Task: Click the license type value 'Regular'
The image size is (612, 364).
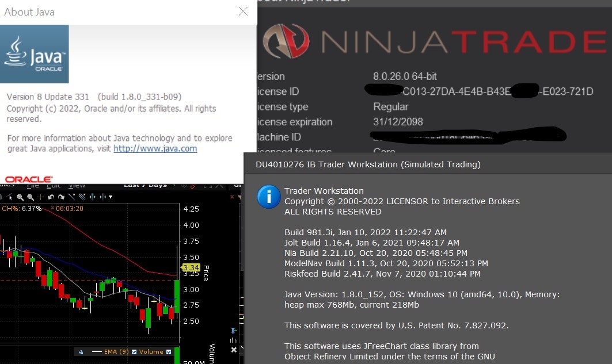Action: (391, 107)
